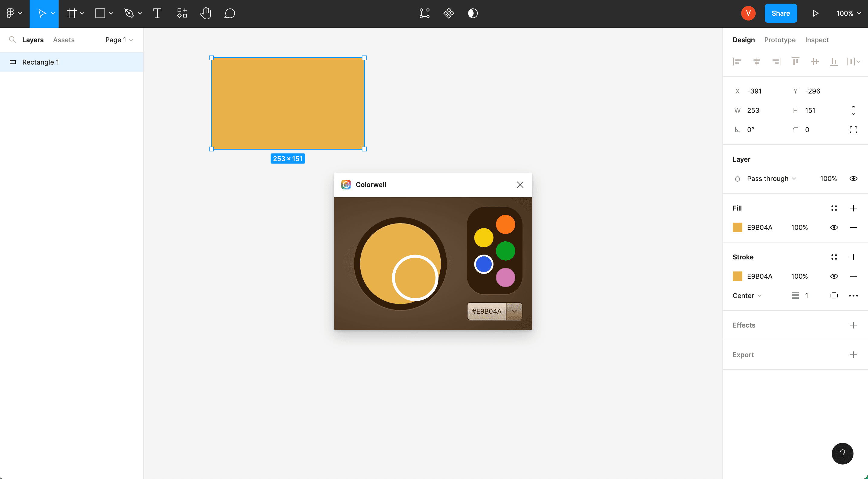Select the Frame tool
Image resolution: width=868 pixels, height=479 pixels.
(x=72, y=14)
